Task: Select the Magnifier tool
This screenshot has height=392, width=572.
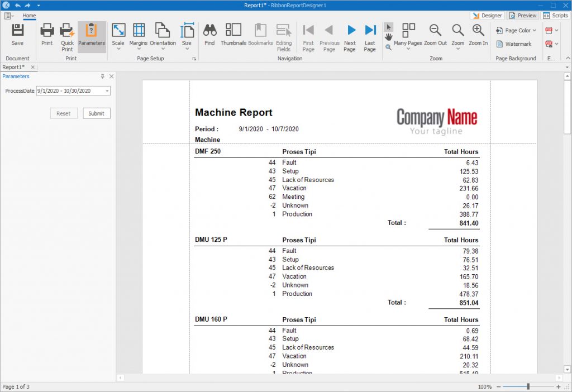Action: pos(389,47)
